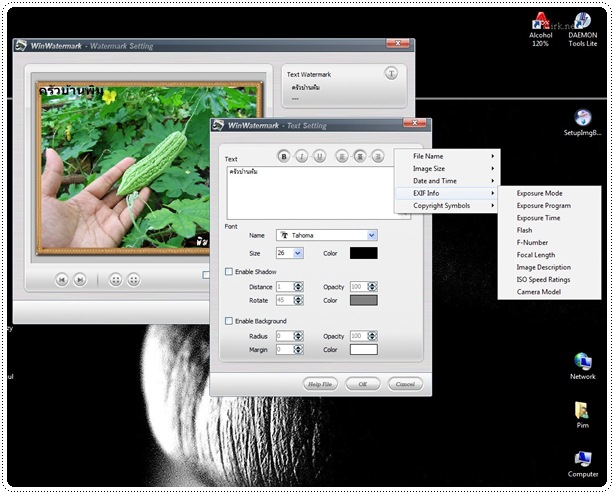Go to next image in Watermark Setting
Screen dimensions: 614x494
tap(80, 279)
